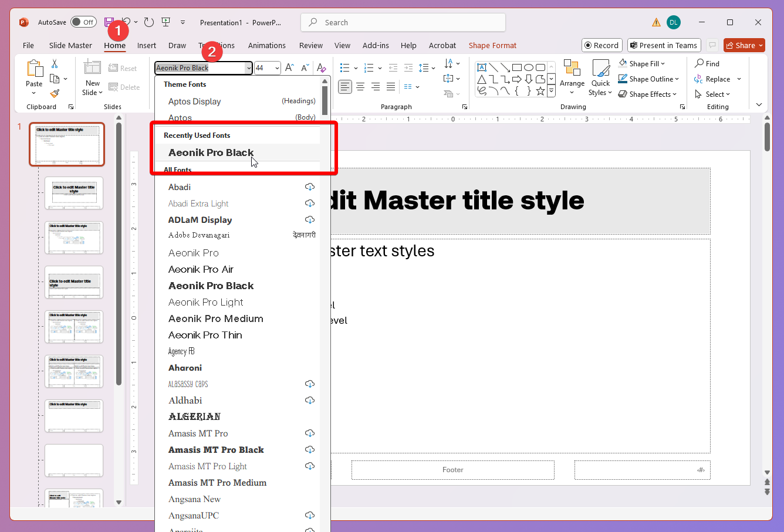
Task: Click the Record button
Action: (602, 45)
